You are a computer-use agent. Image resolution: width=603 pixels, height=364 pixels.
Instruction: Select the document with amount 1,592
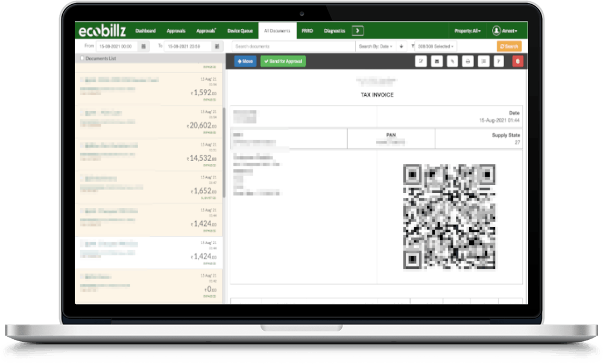149,89
